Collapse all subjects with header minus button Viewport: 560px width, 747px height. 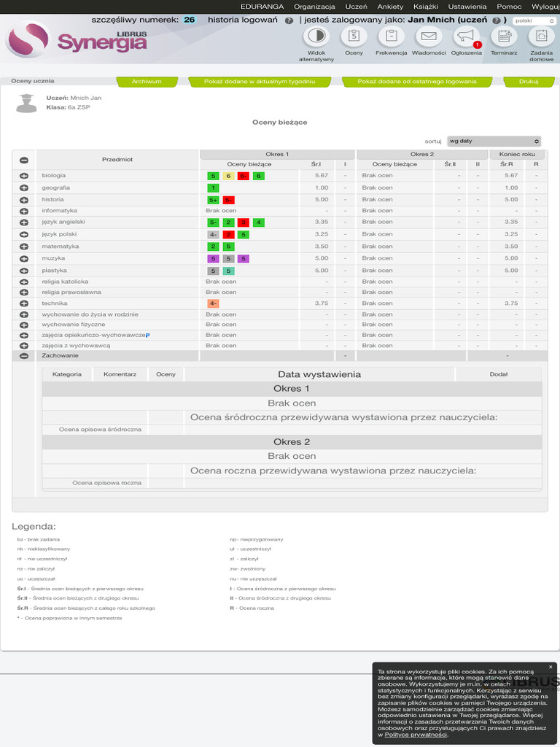[x=24, y=160]
